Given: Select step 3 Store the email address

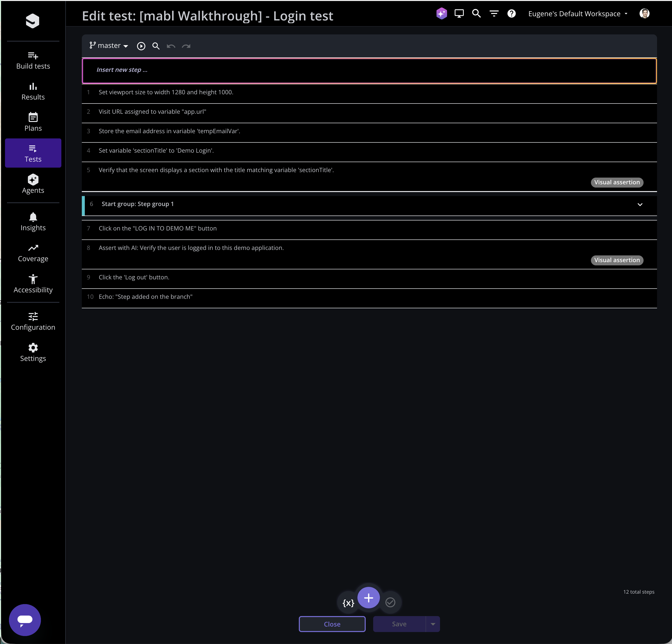Looking at the screenshot, I should (369, 132).
